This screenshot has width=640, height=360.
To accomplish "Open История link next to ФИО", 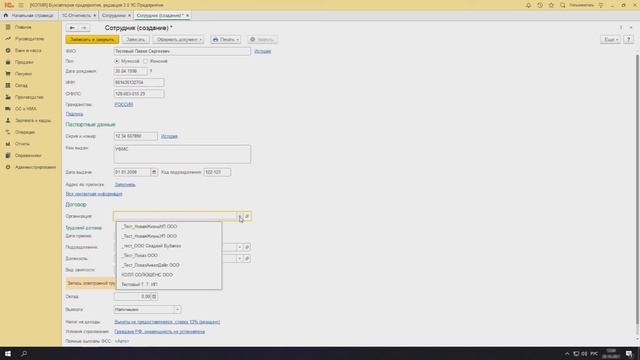I will pos(263,51).
